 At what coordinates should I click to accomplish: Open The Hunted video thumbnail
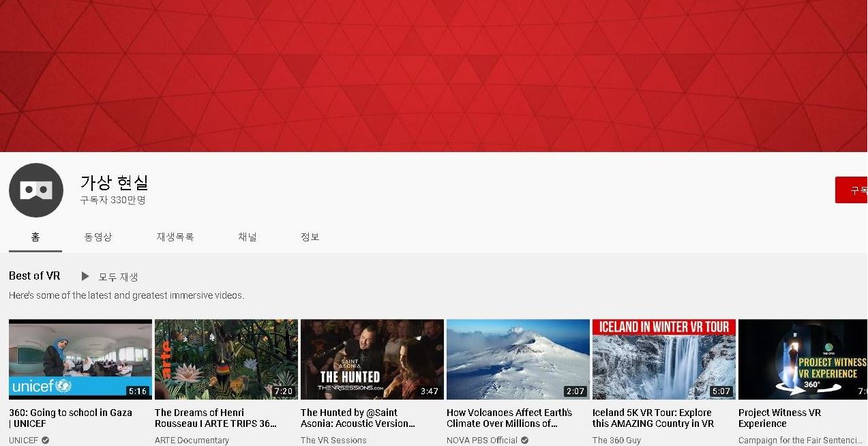coord(372,359)
